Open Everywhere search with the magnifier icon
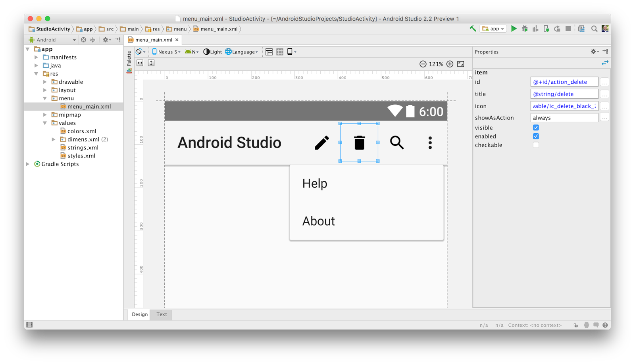This screenshot has height=364, width=635. coord(595,29)
